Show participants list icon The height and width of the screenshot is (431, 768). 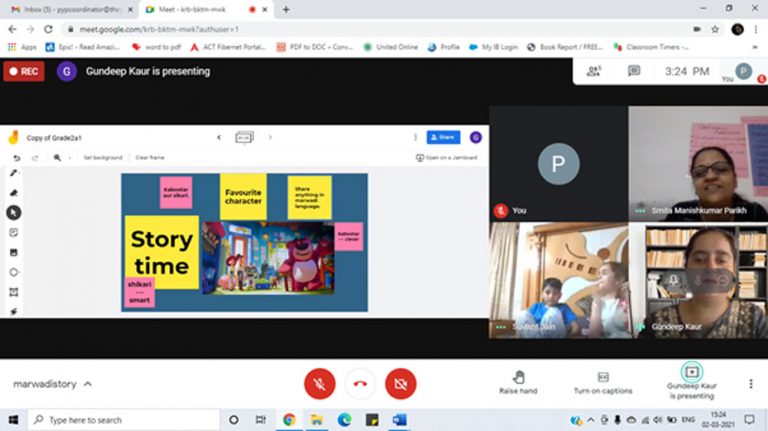pyautogui.click(x=594, y=71)
